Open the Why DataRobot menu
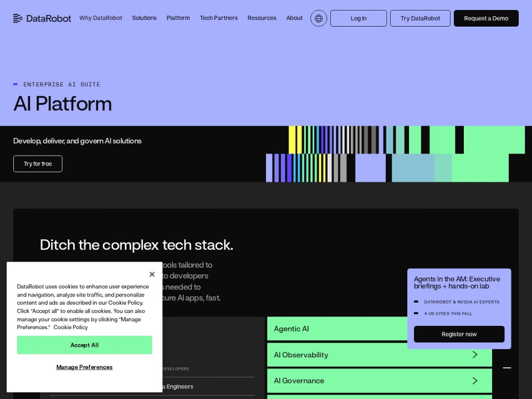Viewport: 532px width, 399px height. (x=101, y=18)
